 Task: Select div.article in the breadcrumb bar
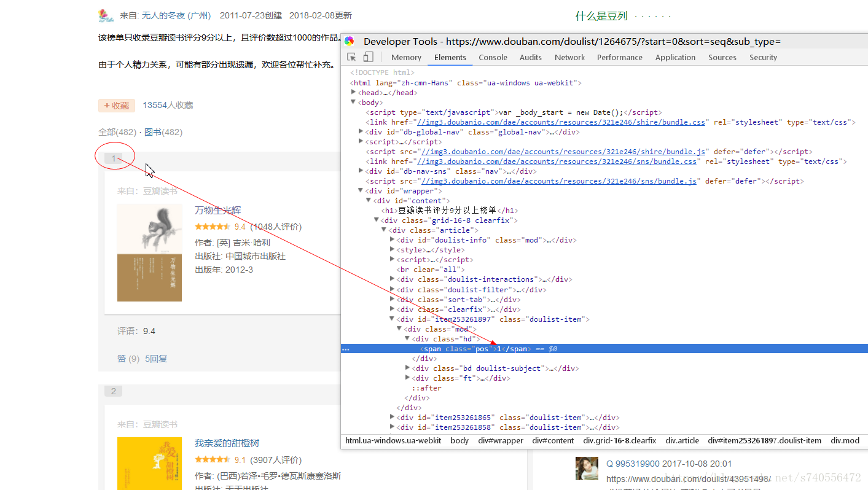coord(682,440)
